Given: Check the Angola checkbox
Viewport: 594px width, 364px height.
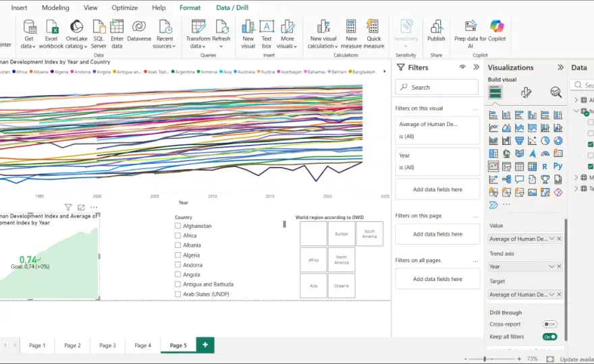Looking at the screenshot, I should click(x=178, y=274).
